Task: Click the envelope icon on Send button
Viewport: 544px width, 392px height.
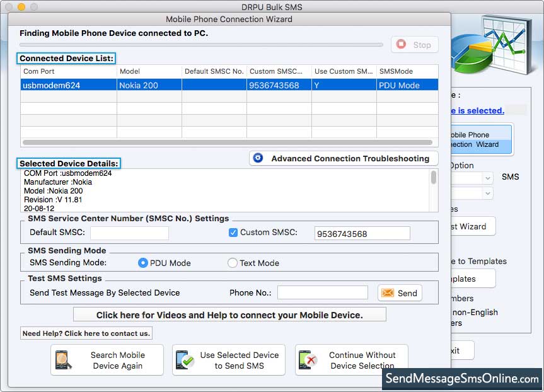Action: [388, 293]
